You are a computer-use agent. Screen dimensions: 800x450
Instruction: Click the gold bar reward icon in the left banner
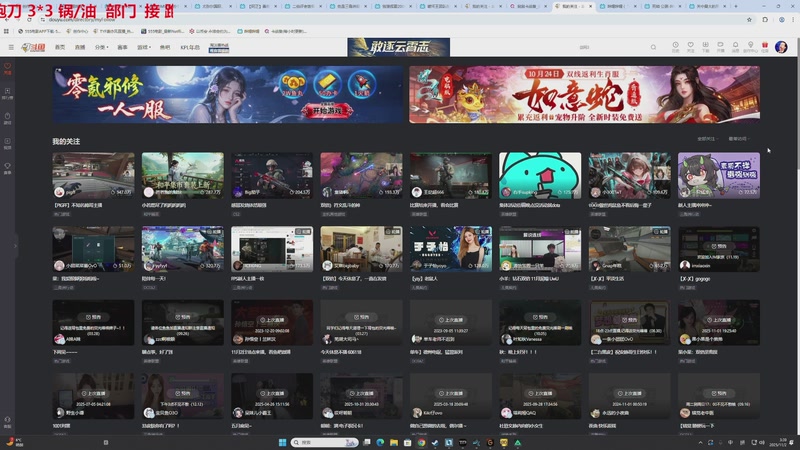tap(327, 84)
